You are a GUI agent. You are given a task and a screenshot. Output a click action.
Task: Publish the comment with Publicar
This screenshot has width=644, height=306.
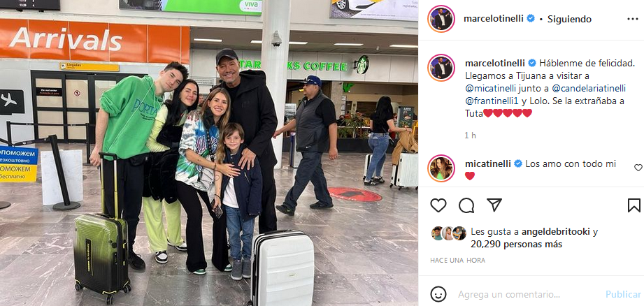623,295
